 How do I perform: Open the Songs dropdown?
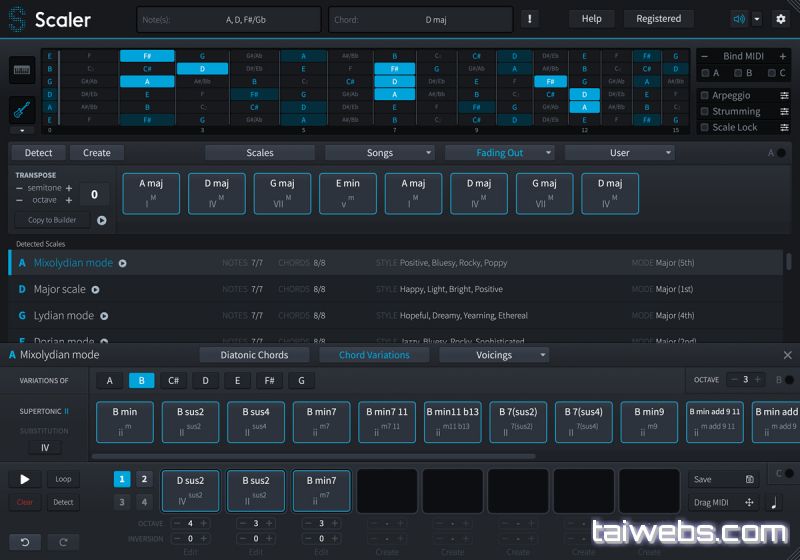click(380, 152)
